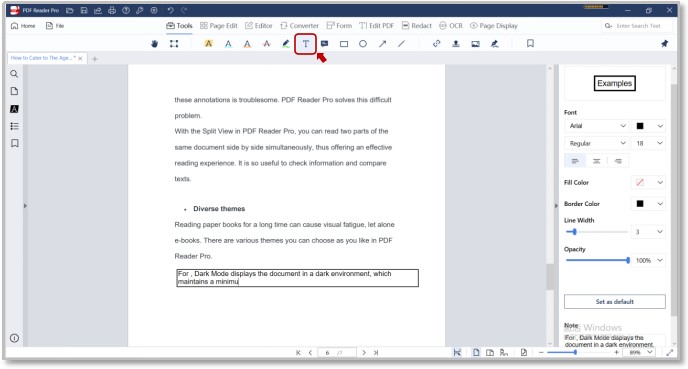Choose the Highlight text tool
This screenshot has height=369, width=688.
(208, 44)
